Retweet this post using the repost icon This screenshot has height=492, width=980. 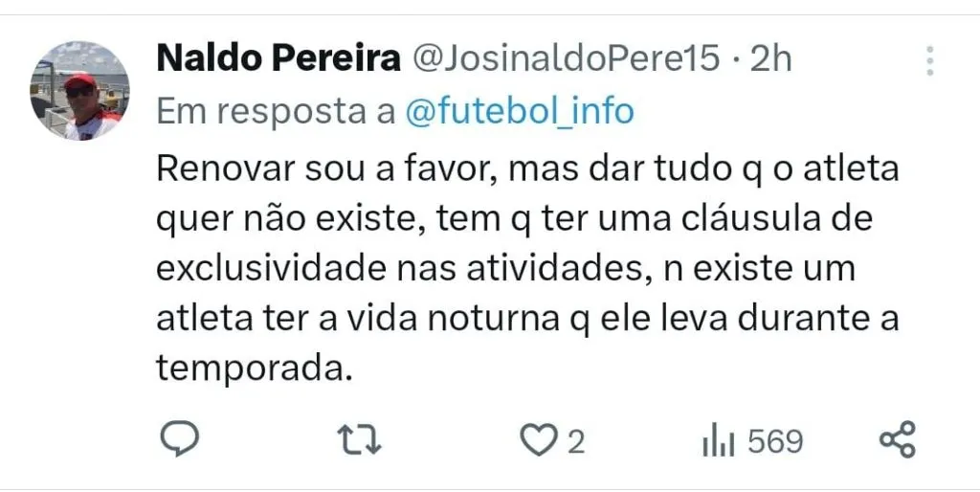[x=362, y=440]
